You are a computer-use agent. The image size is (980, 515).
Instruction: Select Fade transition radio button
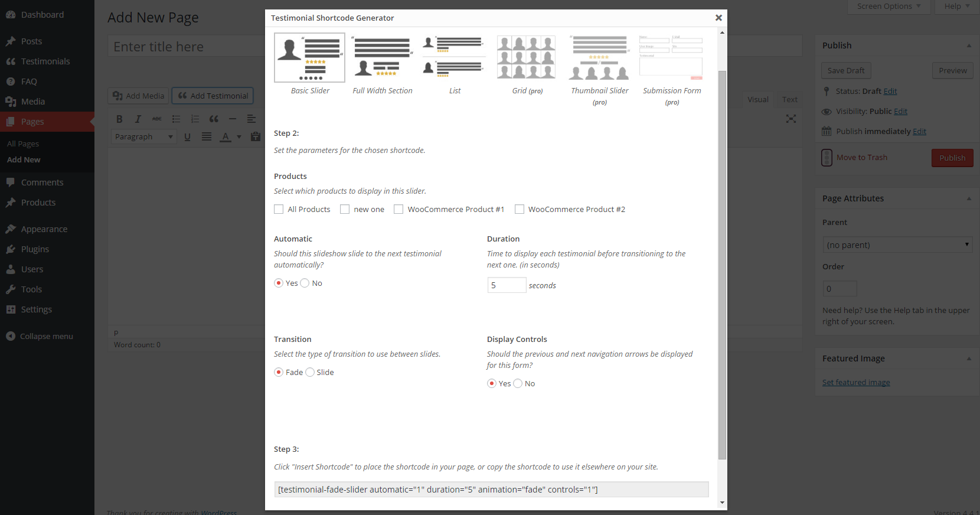pyautogui.click(x=279, y=372)
